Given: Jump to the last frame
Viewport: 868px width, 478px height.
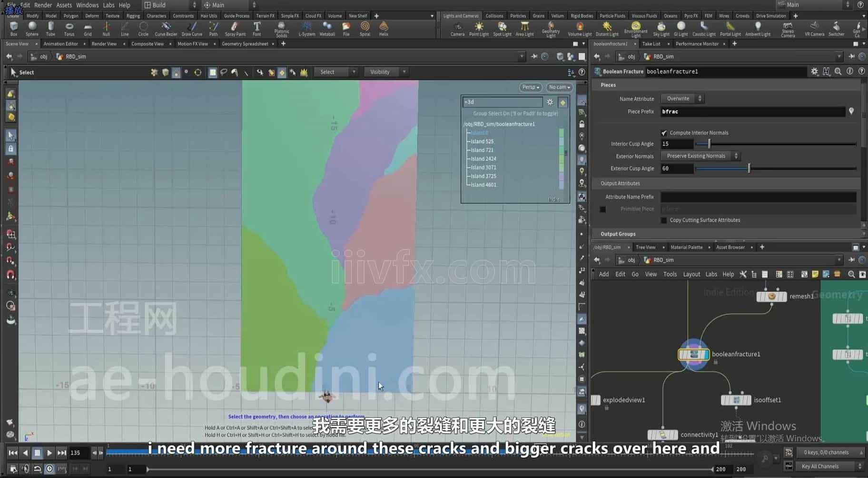Looking at the screenshot, I should [x=61, y=453].
